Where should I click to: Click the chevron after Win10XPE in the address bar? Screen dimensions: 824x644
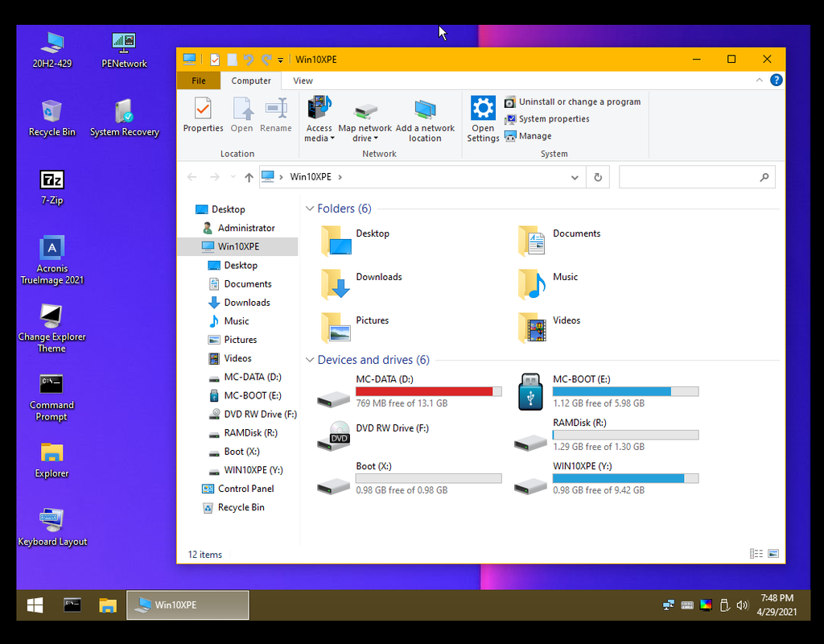click(x=340, y=177)
